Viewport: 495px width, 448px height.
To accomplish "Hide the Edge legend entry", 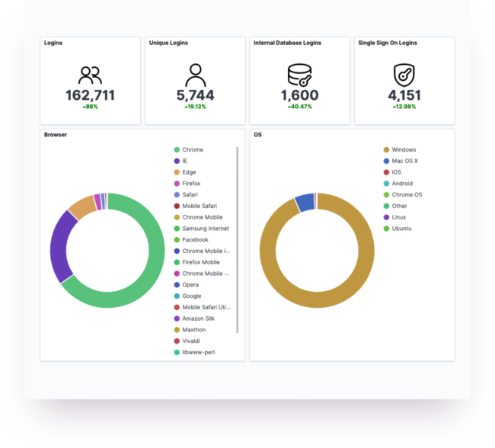I will (x=189, y=172).
